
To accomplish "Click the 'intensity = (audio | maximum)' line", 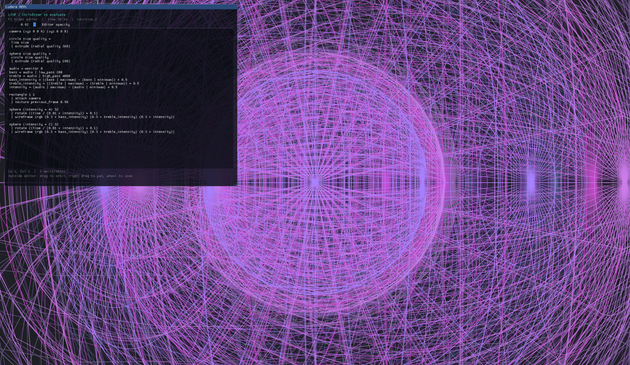I will tap(63, 87).
